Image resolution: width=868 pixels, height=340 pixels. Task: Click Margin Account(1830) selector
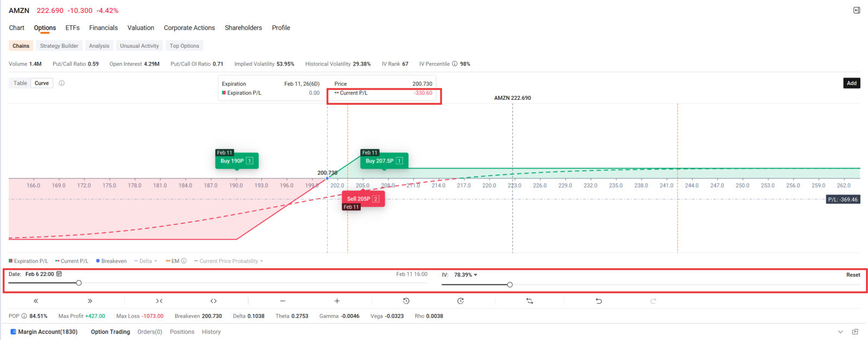point(48,332)
